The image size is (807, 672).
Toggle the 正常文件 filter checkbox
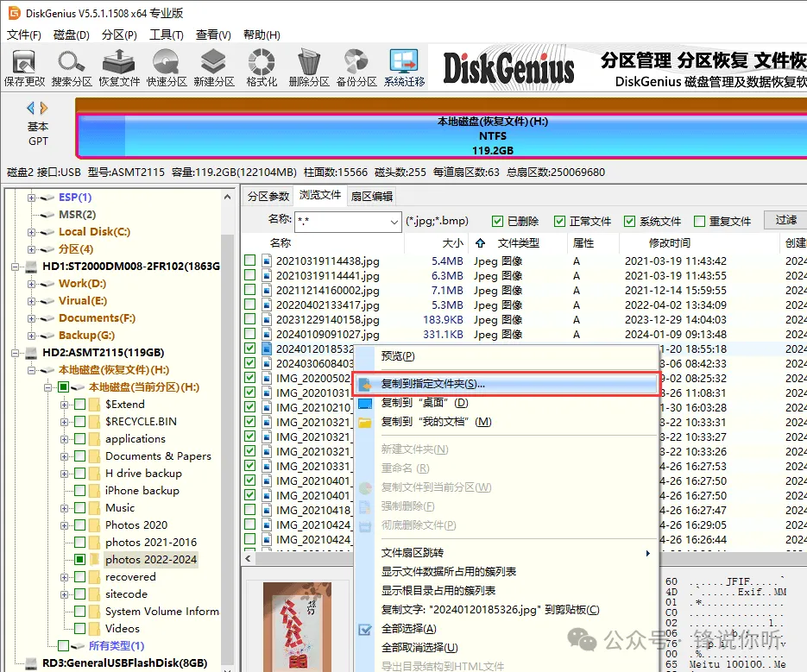(559, 221)
